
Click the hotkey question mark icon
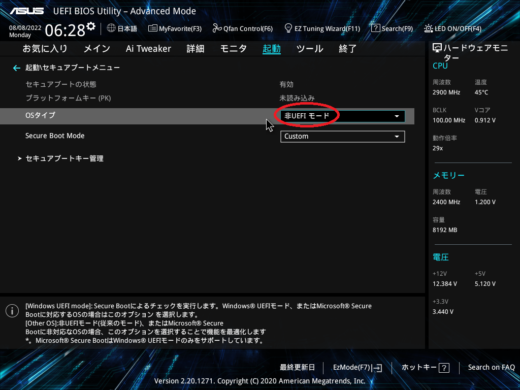[x=444, y=368]
